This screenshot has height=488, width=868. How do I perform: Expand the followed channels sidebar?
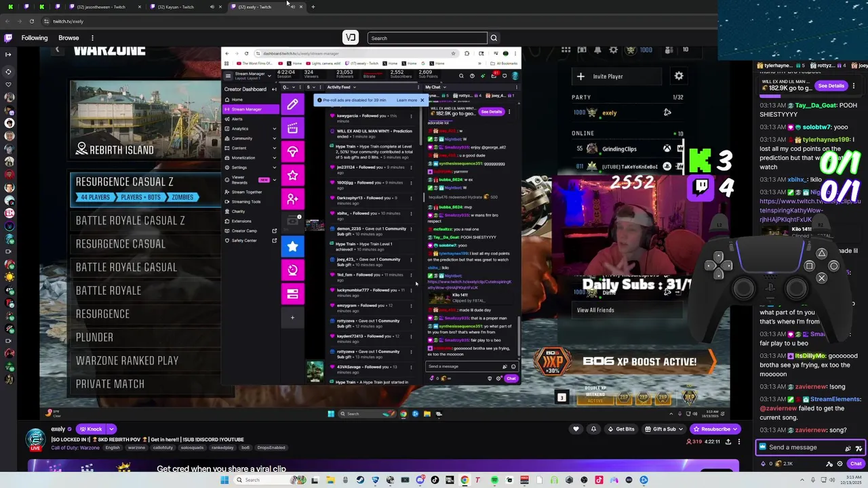click(x=8, y=54)
